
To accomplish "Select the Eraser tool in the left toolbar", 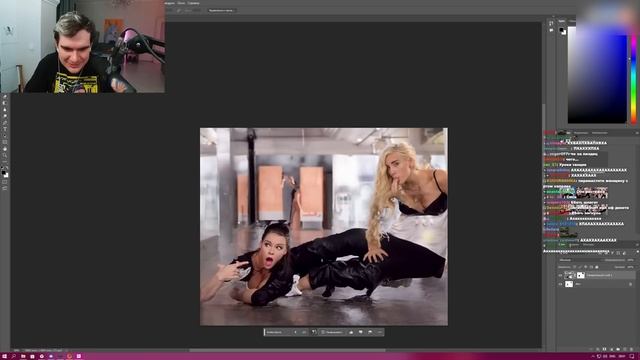I will [5, 96].
